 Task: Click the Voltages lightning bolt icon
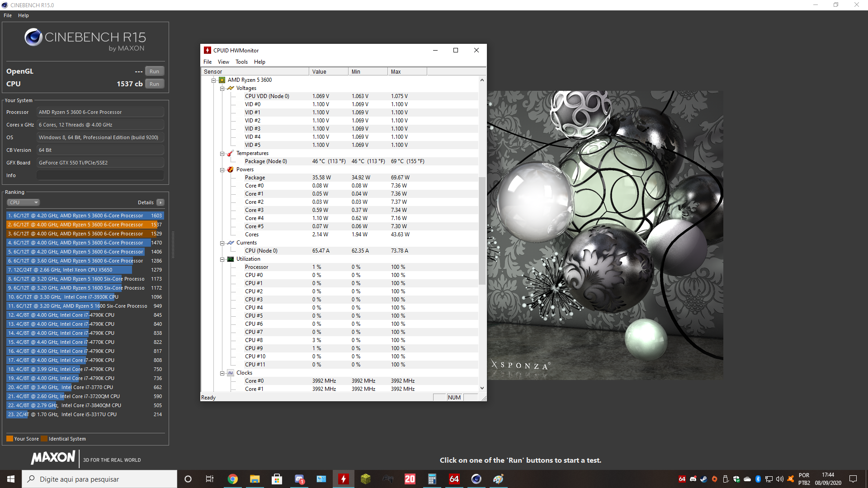coord(231,88)
